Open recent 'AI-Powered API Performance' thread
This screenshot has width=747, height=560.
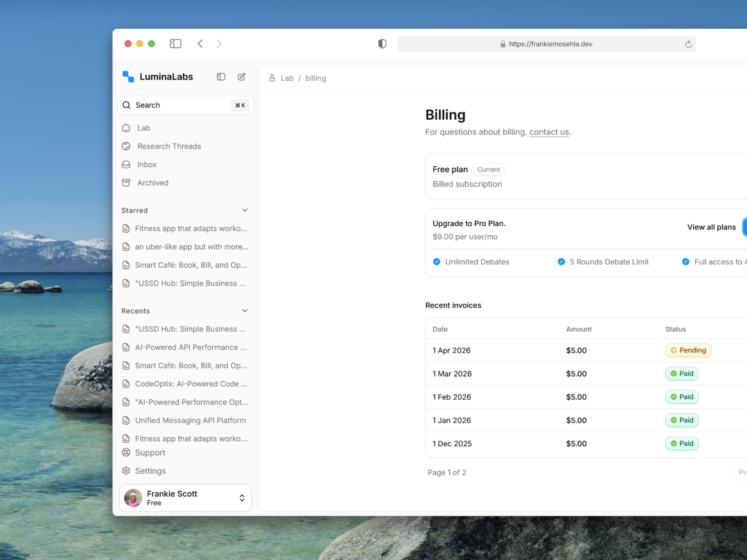pos(185,347)
